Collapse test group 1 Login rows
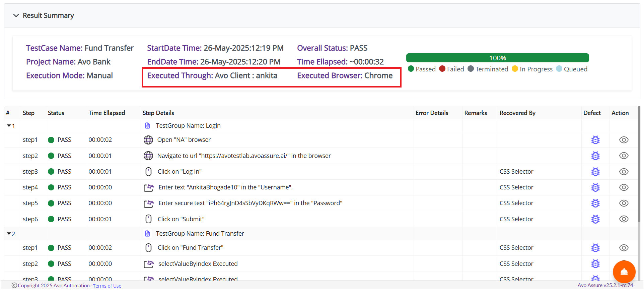 (9, 126)
